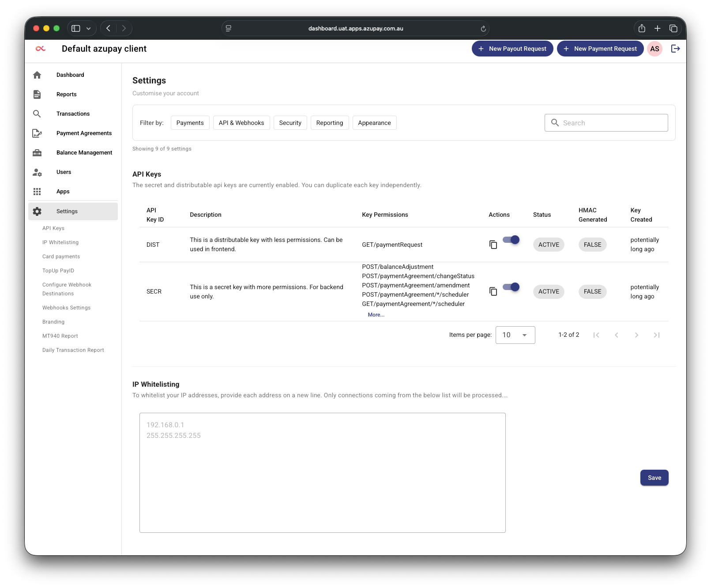
Task: Open Balance Management in the sidebar
Action: tap(73, 153)
